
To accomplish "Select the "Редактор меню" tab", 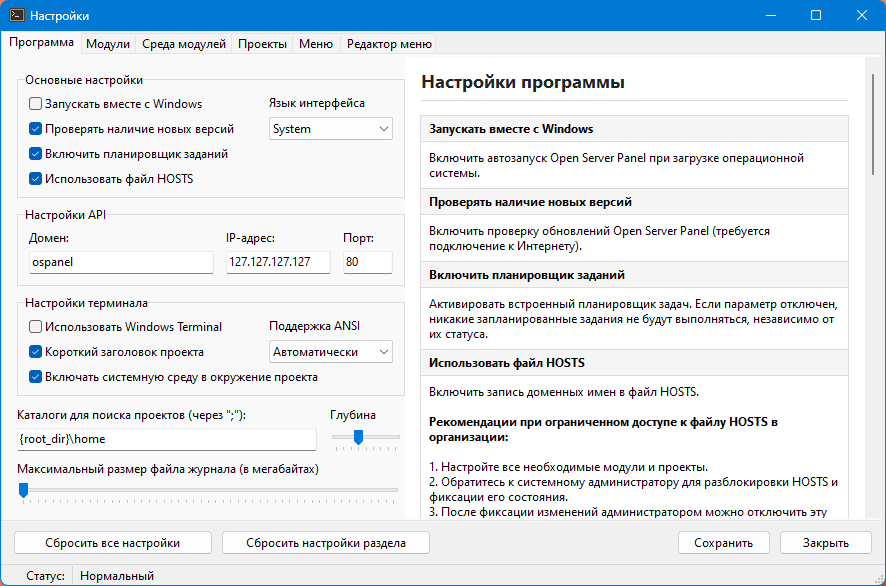I will click(x=389, y=44).
